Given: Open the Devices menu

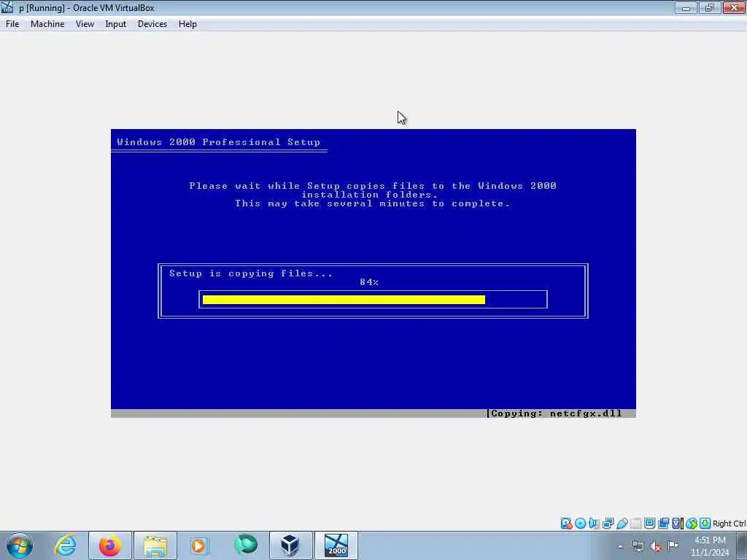Looking at the screenshot, I should pos(152,24).
